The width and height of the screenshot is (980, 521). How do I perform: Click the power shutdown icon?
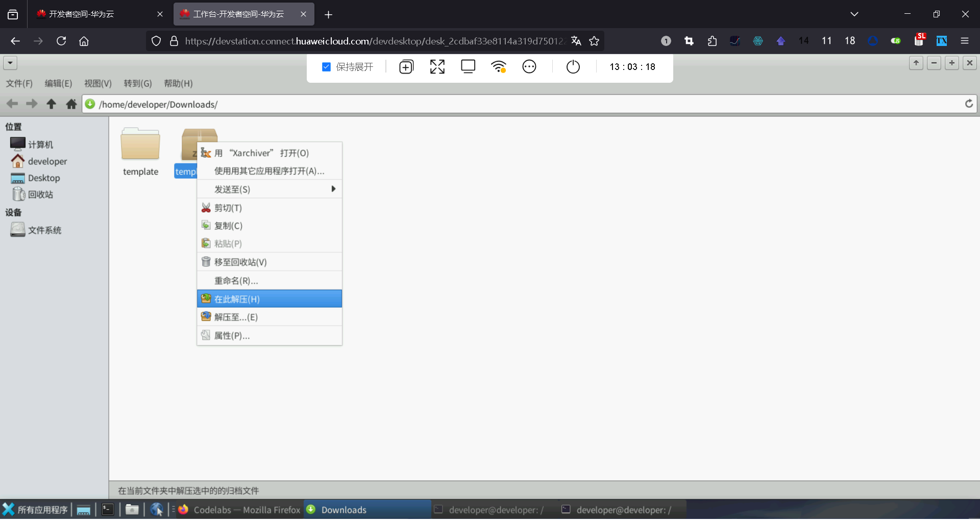[573, 67]
